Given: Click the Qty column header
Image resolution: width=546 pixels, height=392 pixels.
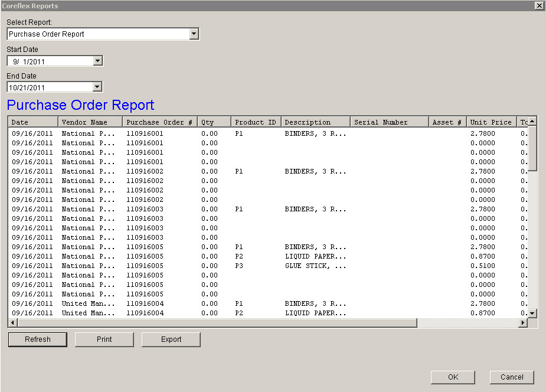Looking at the screenshot, I should [x=214, y=122].
